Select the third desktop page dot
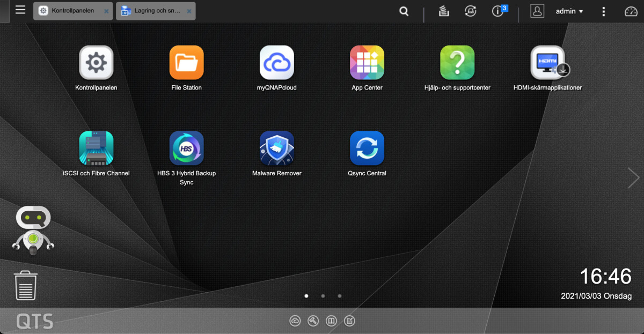The height and width of the screenshot is (334, 644). (340, 295)
